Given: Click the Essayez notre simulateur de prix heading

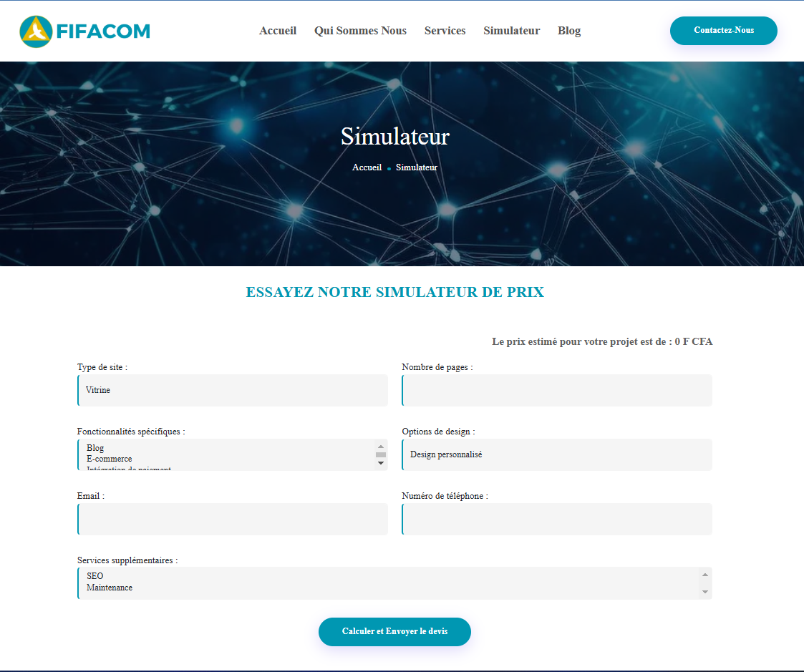Looking at the screenshot, I should pyautogui.click(x=394, y=292).
